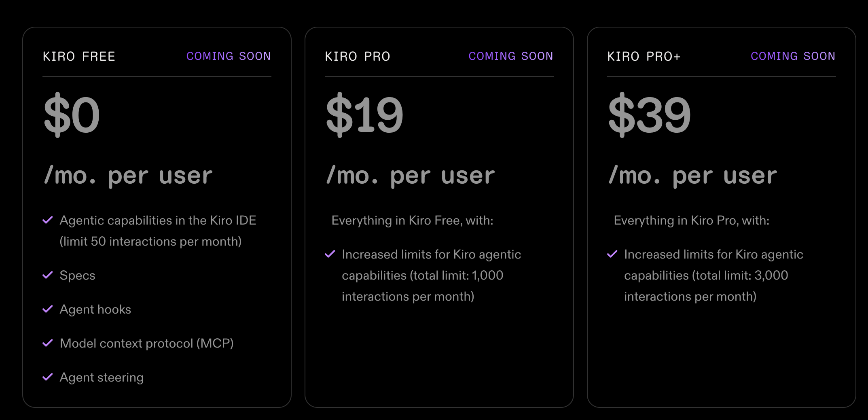The width and height of the screenshot is (868, 420).
Task: Click Coming Soon label on Kiro Pro+
Action: coord(793,56)
